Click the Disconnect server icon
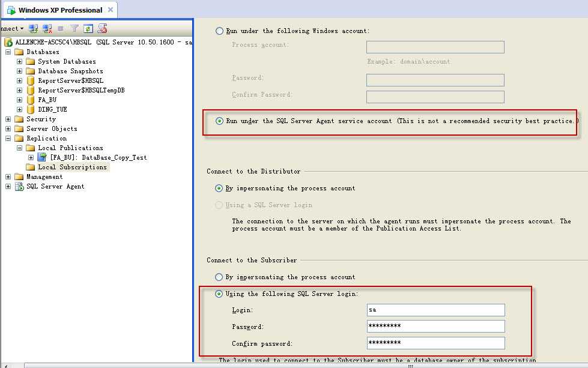 tap(47, 28)
